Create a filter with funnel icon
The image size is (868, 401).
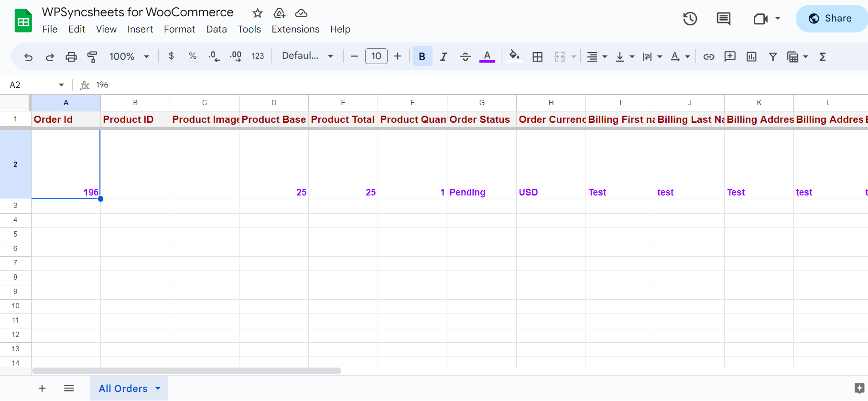click(x=772, y=57)
